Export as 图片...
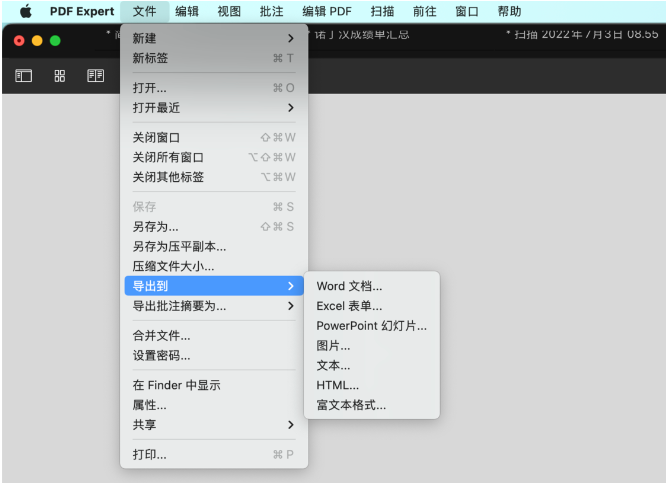 tap(372, 346)
